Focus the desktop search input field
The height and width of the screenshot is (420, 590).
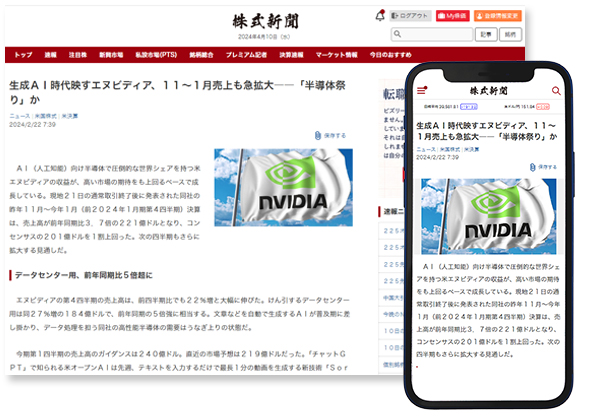coord(432,34)
